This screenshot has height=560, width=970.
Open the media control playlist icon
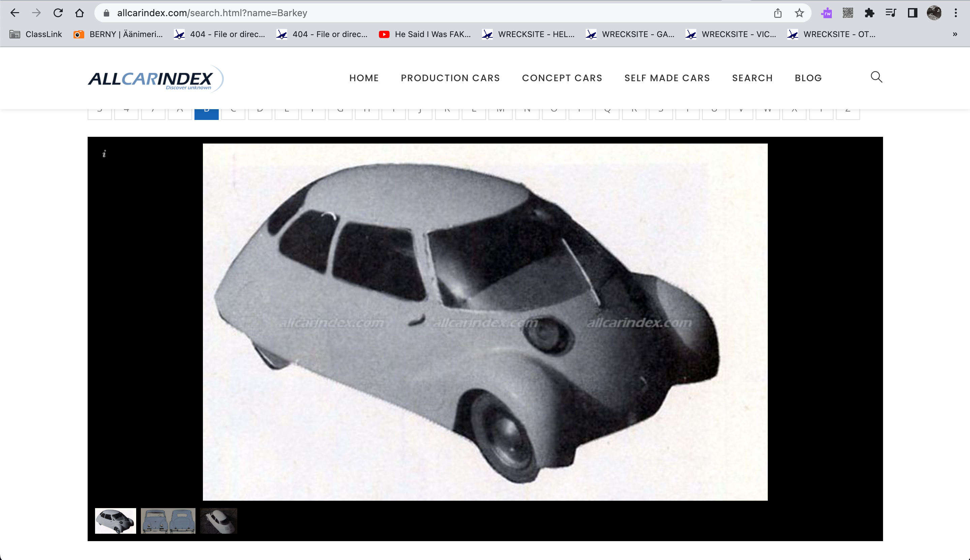point(891,13)
